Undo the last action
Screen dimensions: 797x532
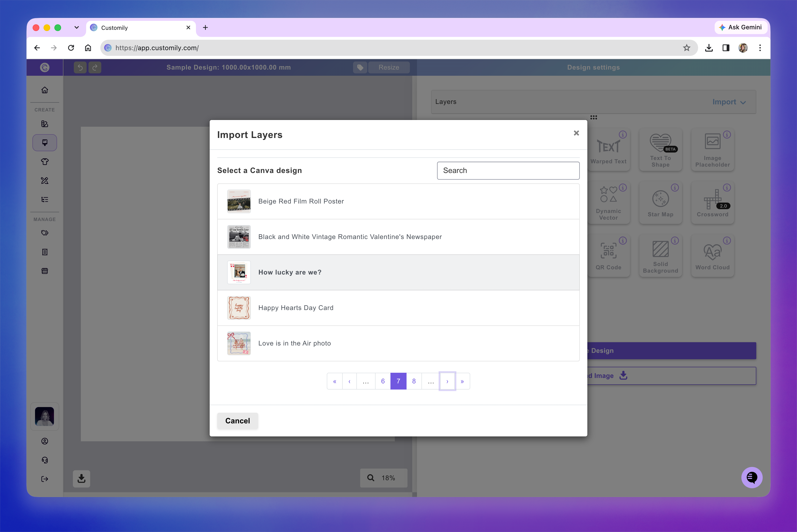[80, 67]
